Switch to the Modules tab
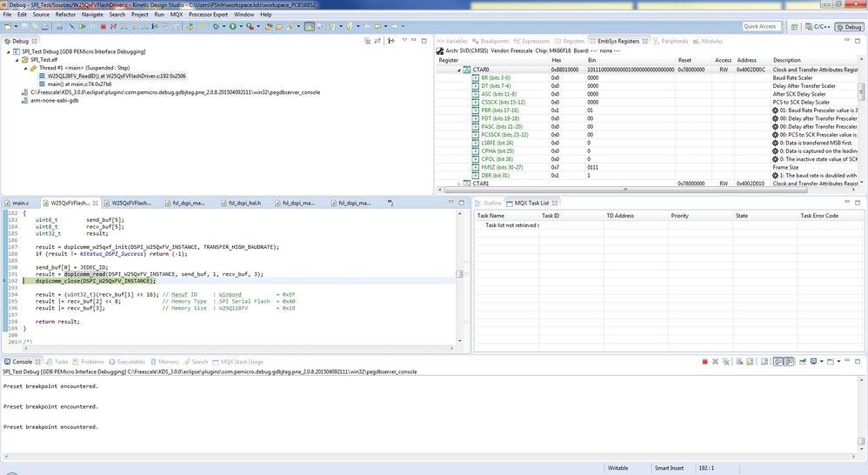This screenshot has height=475, width=868. click(x=707, y=41)
